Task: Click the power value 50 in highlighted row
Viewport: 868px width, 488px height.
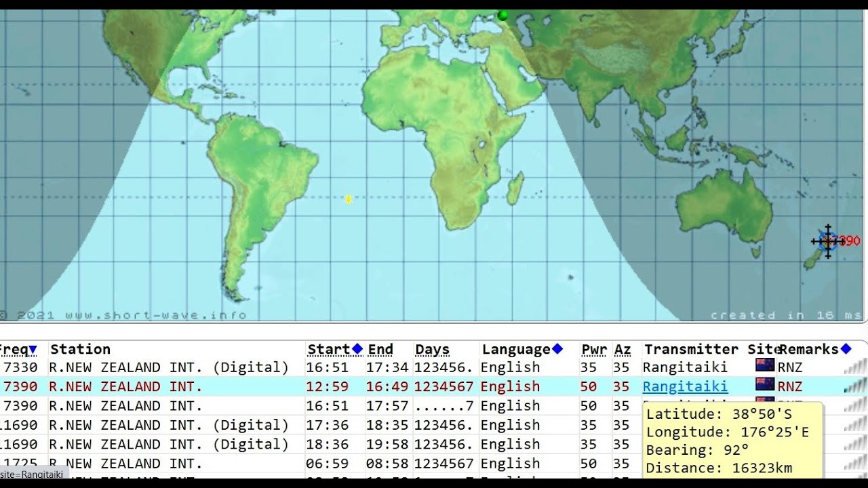Action: tap(589, 386)
